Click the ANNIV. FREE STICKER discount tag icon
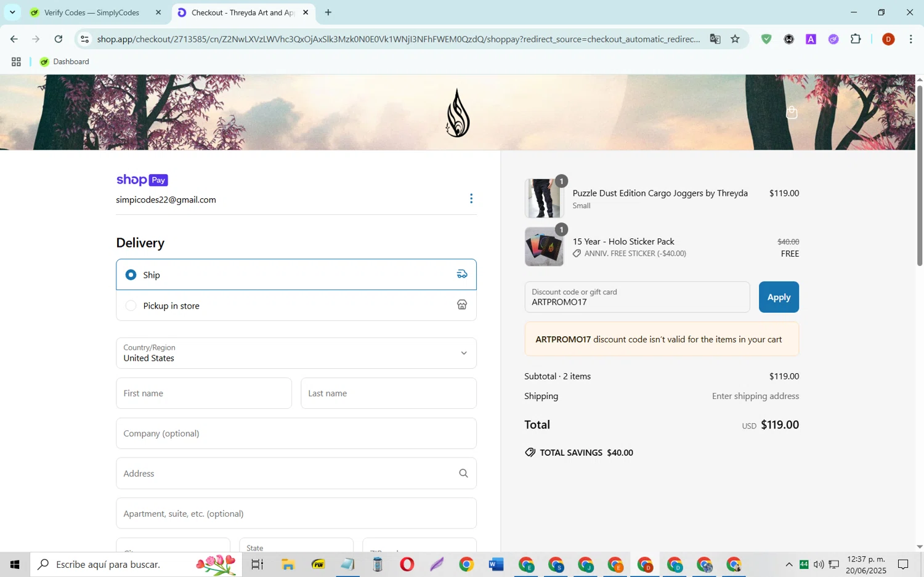 577,254
